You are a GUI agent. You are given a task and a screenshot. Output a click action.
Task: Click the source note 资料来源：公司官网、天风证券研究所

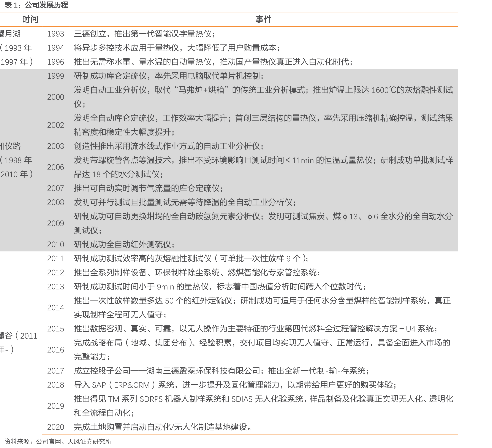pyautogui.click(x=58, y=442)
